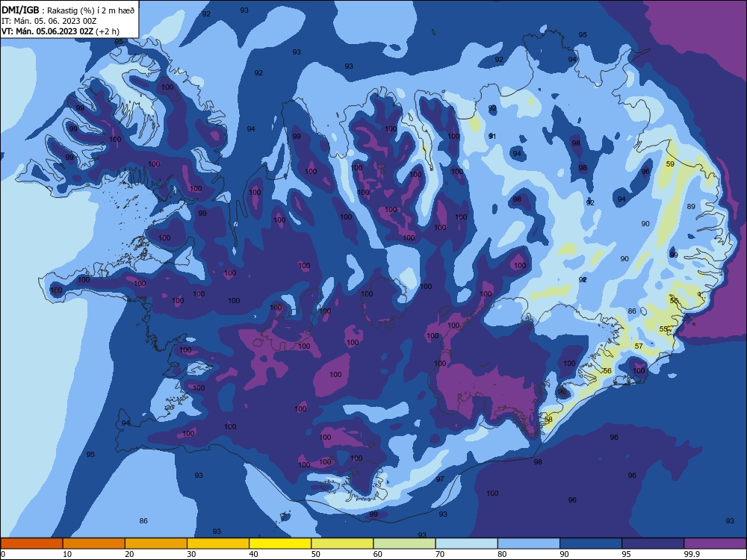Viewport: 747px width, 560px height.
Task: Pick the pale yellow 50–60 legend swatch
Action: click(x=342, y=544)
